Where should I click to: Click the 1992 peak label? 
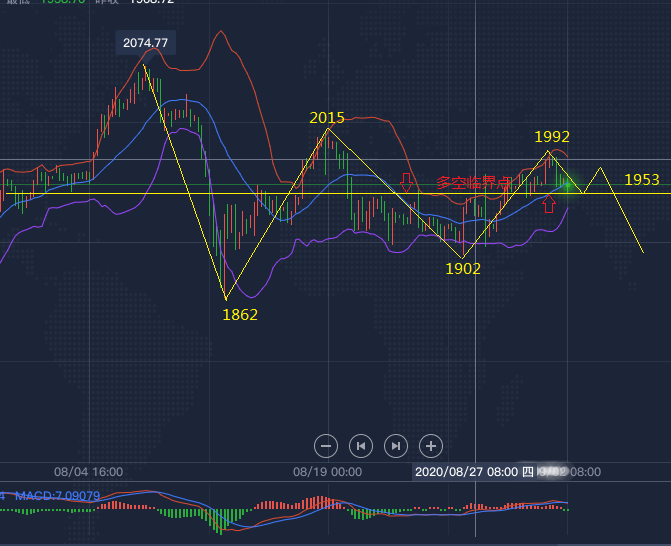(552, 137)
